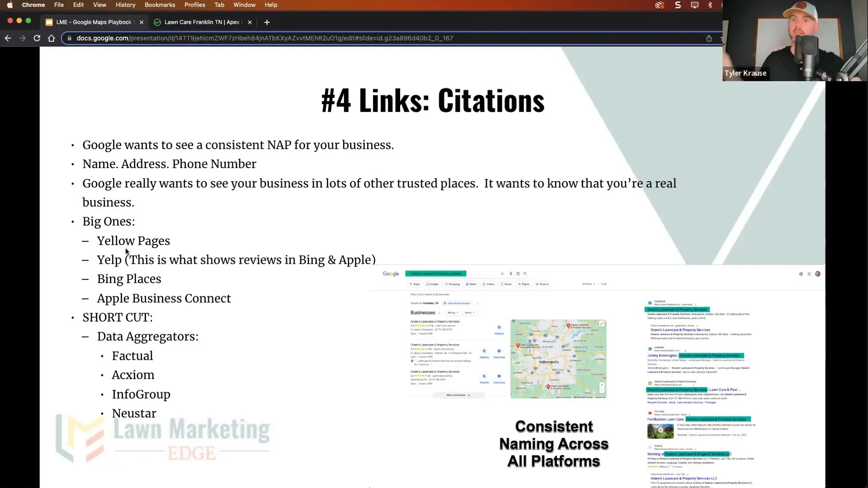The image size is (868, 488).
Task: Click the browser forward arrow
Action: [x=22, y=38]
